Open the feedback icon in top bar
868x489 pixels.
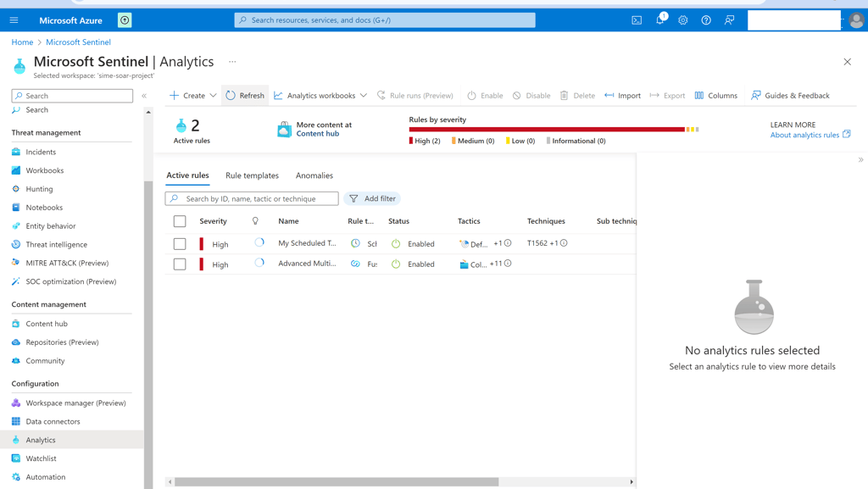coord(730,20)
